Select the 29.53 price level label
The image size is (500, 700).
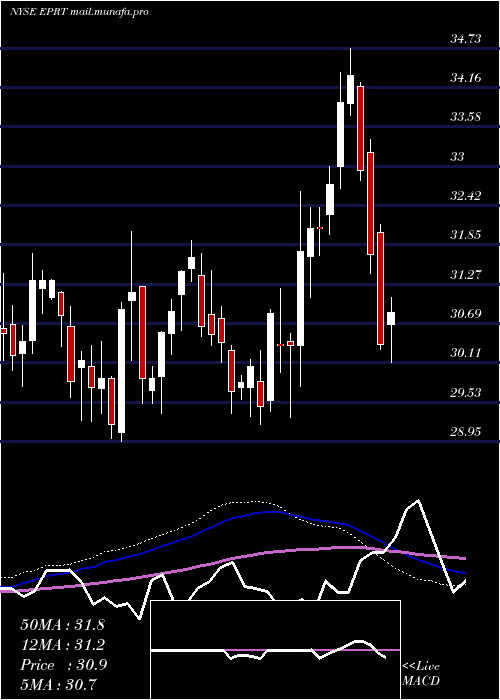pos(466,392)
